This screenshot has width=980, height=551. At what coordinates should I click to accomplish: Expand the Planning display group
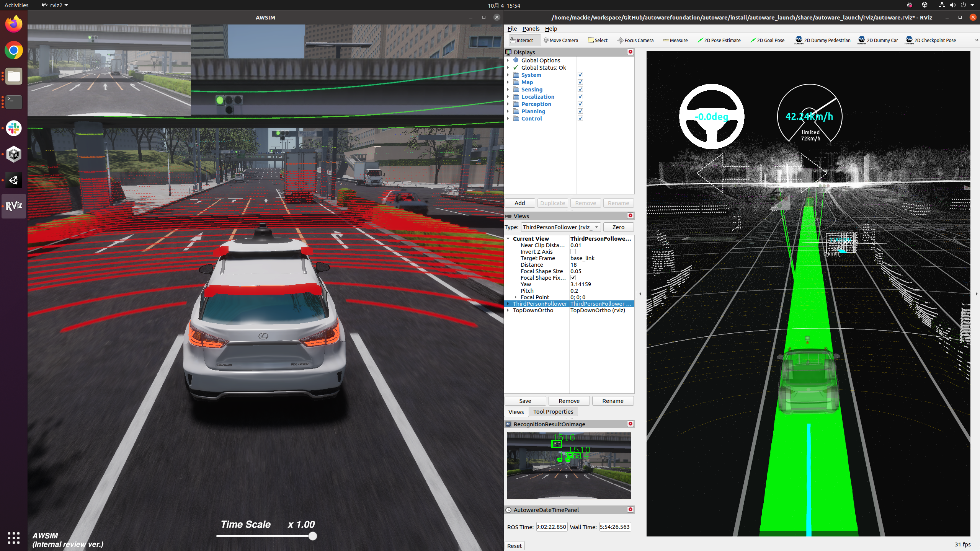click(508, 111)
